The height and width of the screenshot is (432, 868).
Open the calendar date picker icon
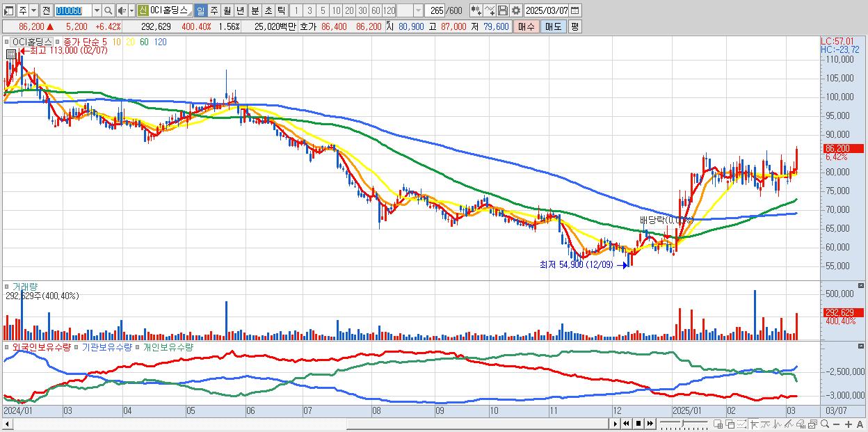[574, 11]
